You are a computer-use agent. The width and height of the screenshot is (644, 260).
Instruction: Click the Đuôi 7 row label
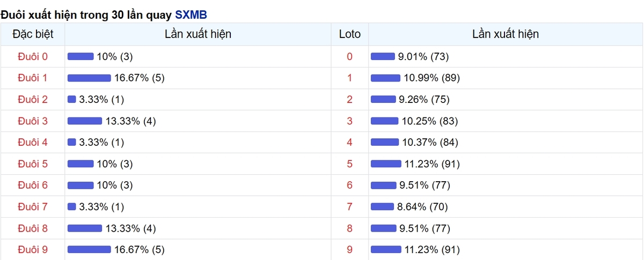point(33,206)
